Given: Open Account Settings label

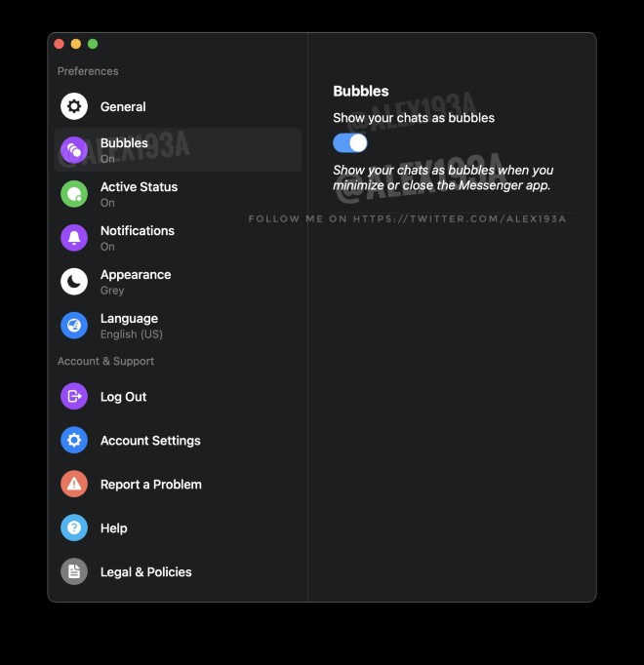Looking at the screenshot, I should pyautogui.click(x=150, y=440).
